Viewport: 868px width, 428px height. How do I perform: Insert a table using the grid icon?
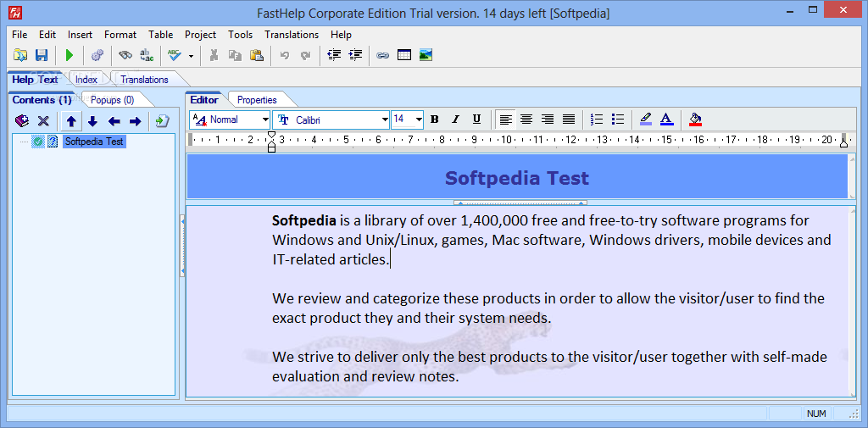pyautogui.click(x=404, y=55)
